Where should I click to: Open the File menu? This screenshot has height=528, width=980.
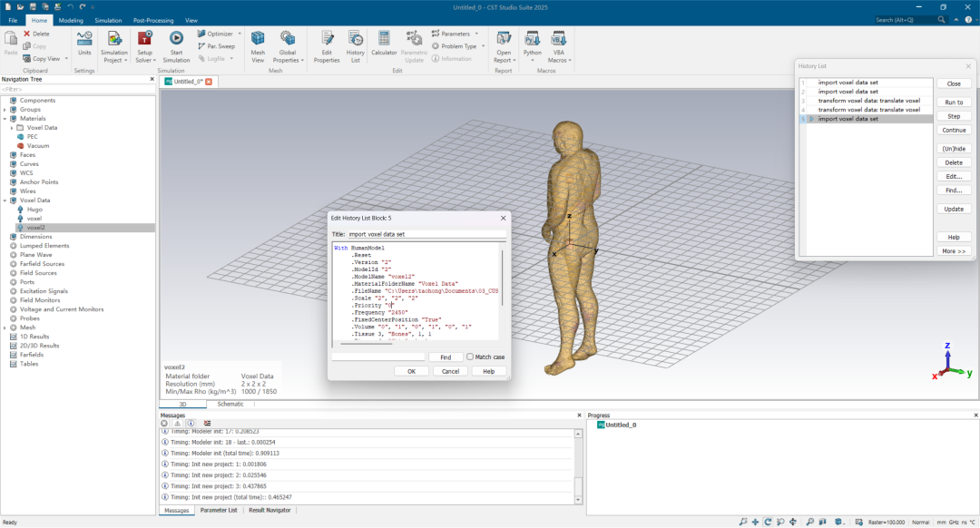coord(13,20)
